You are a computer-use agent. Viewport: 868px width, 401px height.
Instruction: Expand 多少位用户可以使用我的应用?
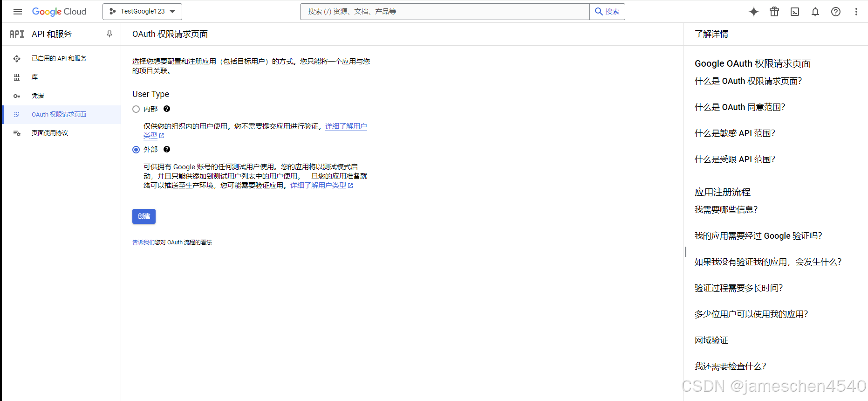tap(751, 314)
